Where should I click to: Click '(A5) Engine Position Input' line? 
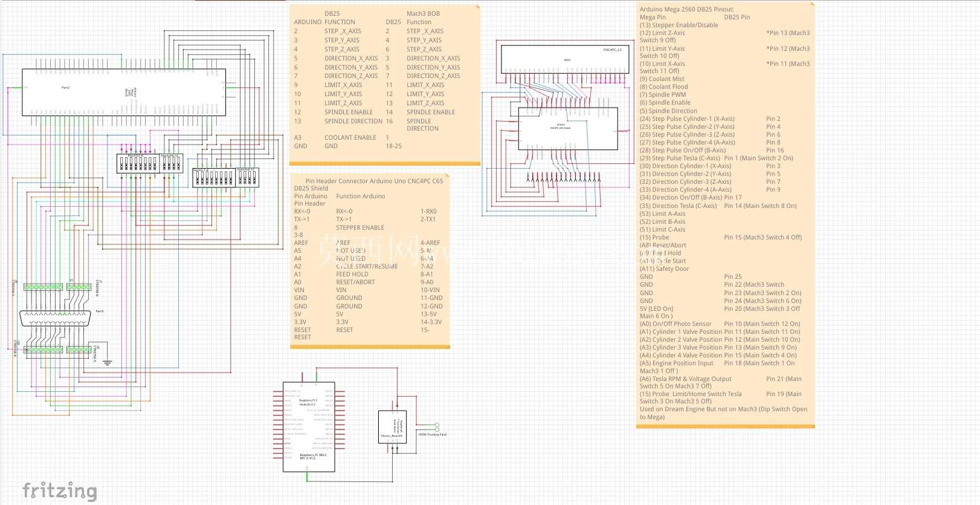(x=677, y=363)
